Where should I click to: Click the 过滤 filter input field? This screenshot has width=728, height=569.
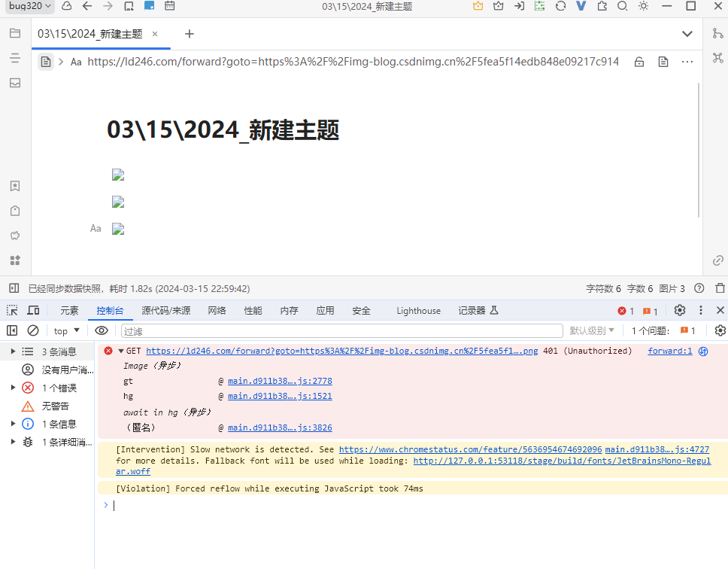(342, 331)
